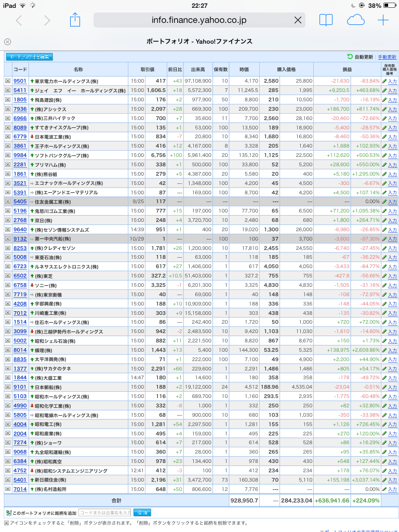This screenshot has height=532, width=399.
Task: Stop loading with the address bar X
Action: tap(298, 20)
